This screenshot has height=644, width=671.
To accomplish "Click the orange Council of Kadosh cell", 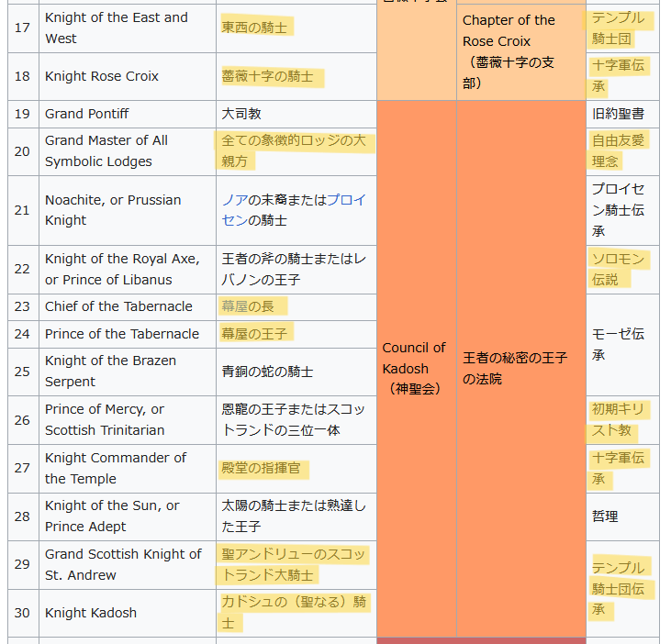I will click(x=415, y=367).
